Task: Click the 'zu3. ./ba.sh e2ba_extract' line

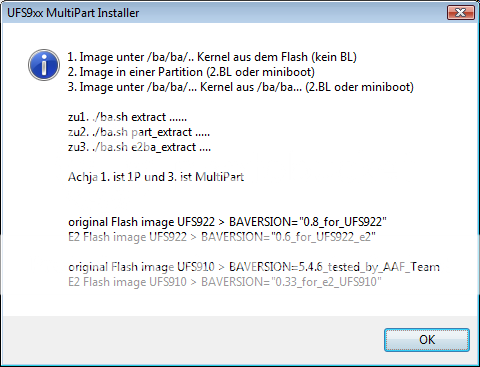Action: 139,147
